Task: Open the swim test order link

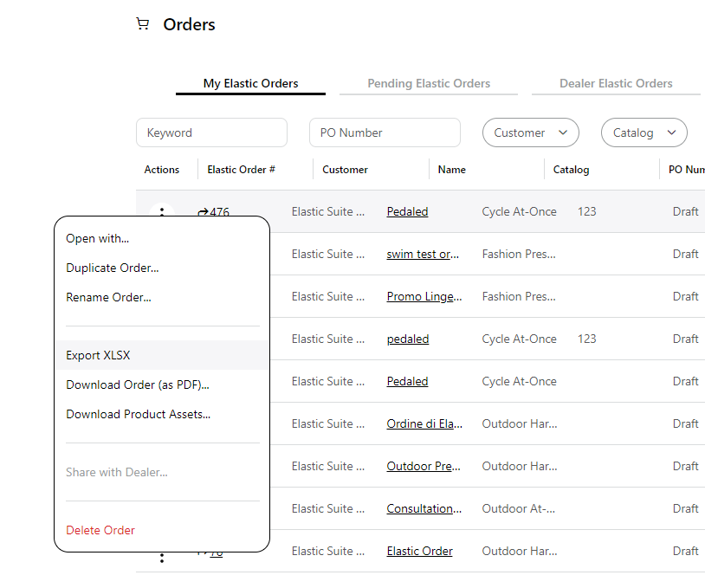Action: 424,254
